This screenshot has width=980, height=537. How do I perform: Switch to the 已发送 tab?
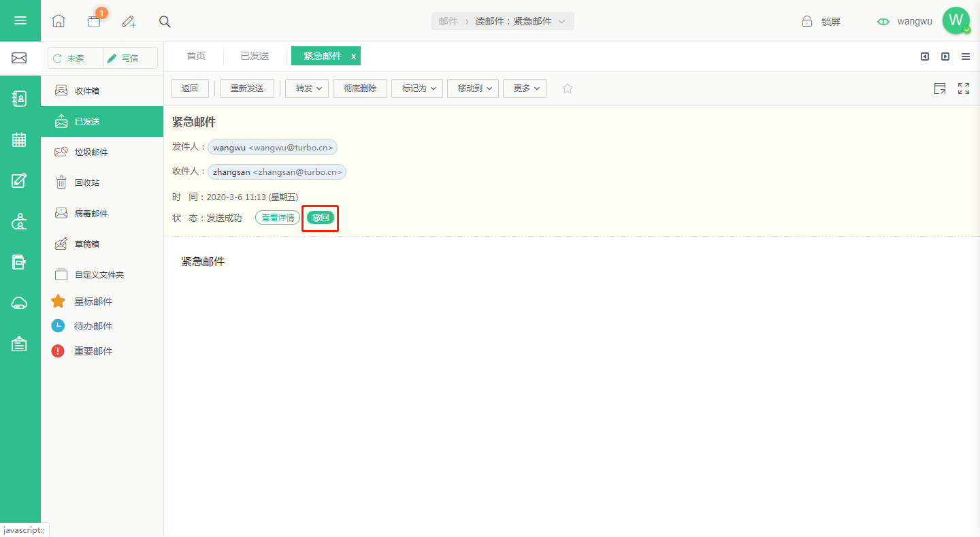tap(255, 56)
